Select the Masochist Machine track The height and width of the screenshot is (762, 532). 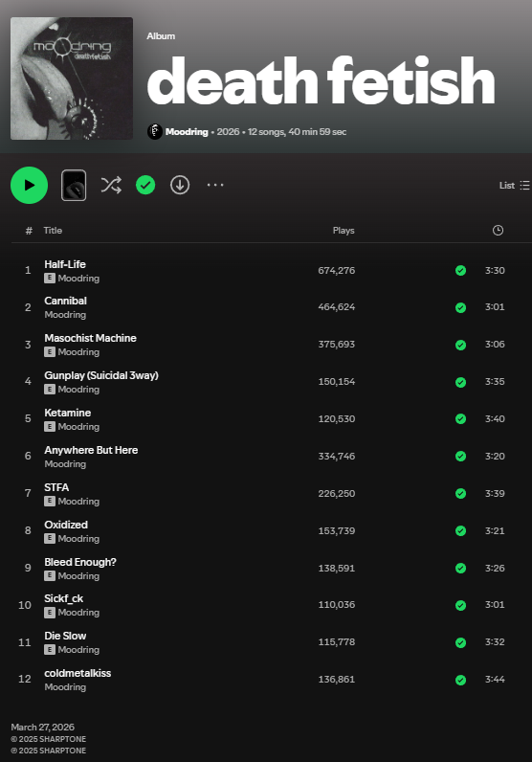click(90, 338)
